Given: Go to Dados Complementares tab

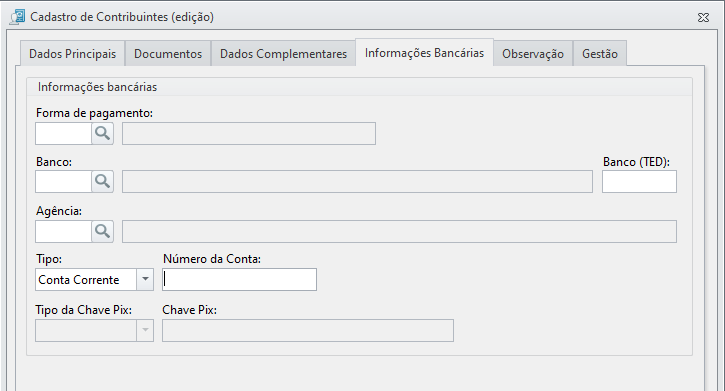Looking at the screenshot, I should point(283,54).
